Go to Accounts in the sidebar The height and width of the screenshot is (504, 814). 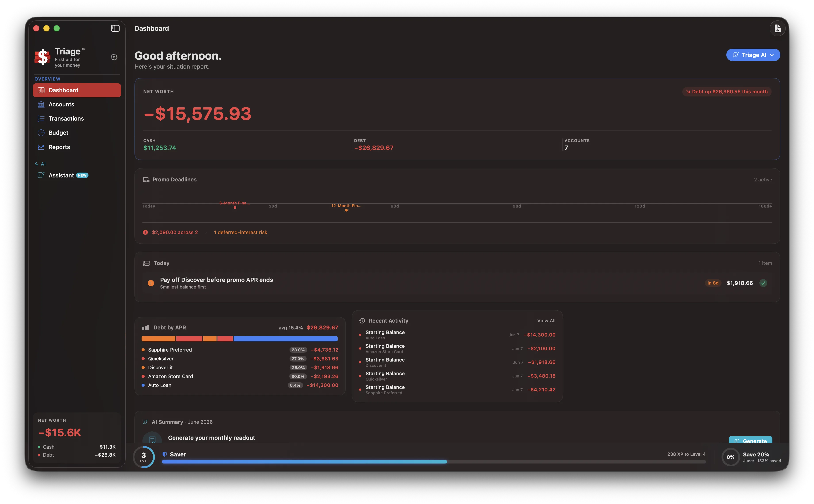point(77,104)
